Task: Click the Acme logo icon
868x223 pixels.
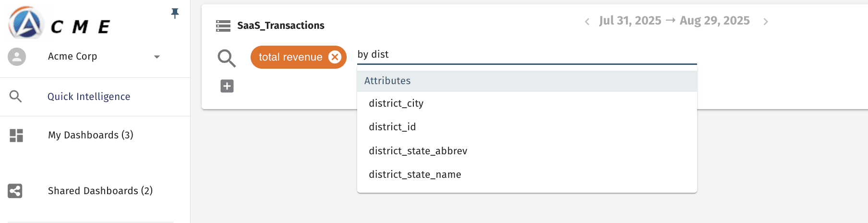Action: point(26,23)
